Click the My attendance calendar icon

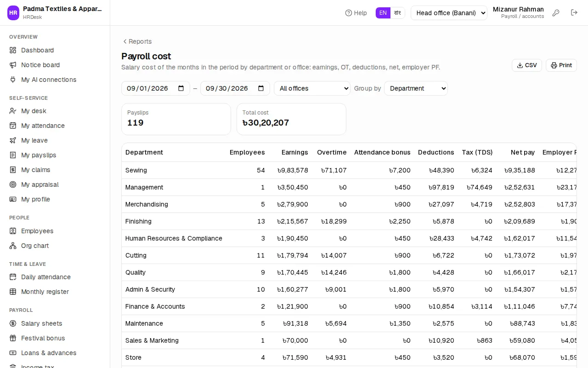tap(13, 126)
